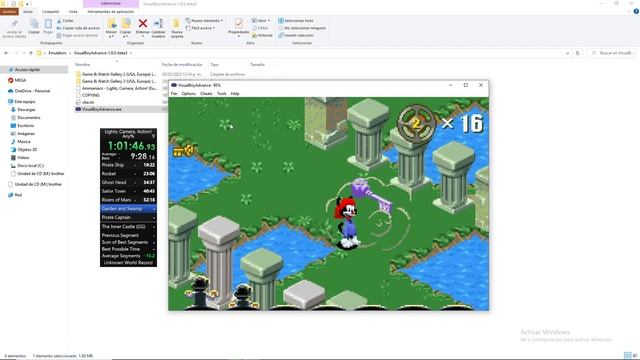Cut selection with the Cortar scissors

65,20
